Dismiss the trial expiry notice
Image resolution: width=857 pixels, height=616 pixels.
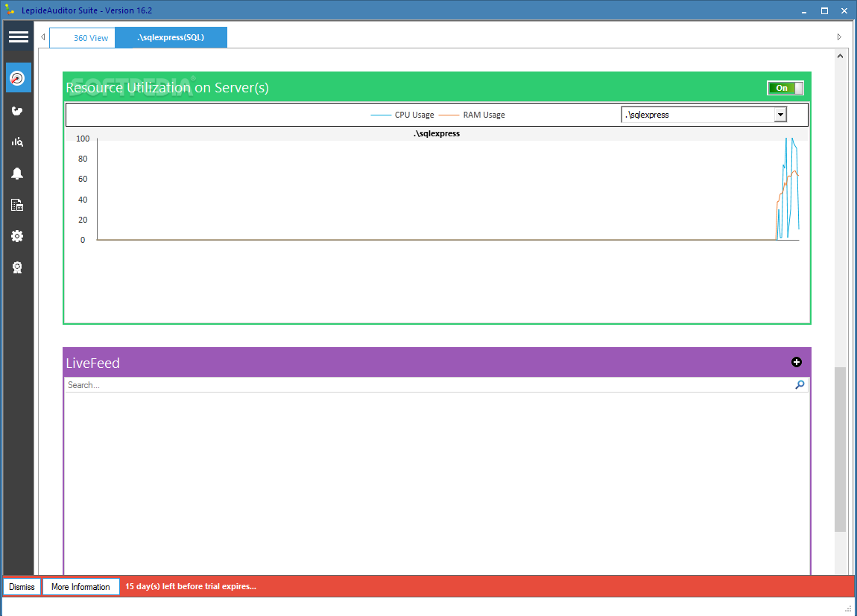[22, 586]
